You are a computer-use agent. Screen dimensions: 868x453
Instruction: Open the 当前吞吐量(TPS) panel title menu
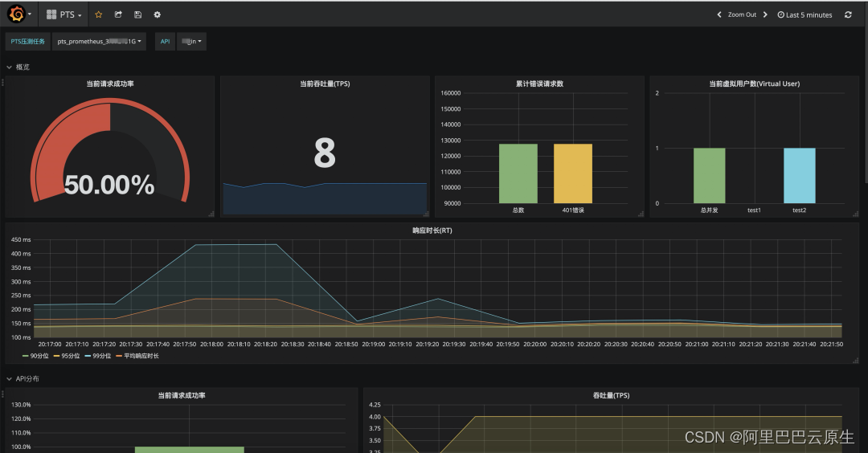[x=325, y=84]
